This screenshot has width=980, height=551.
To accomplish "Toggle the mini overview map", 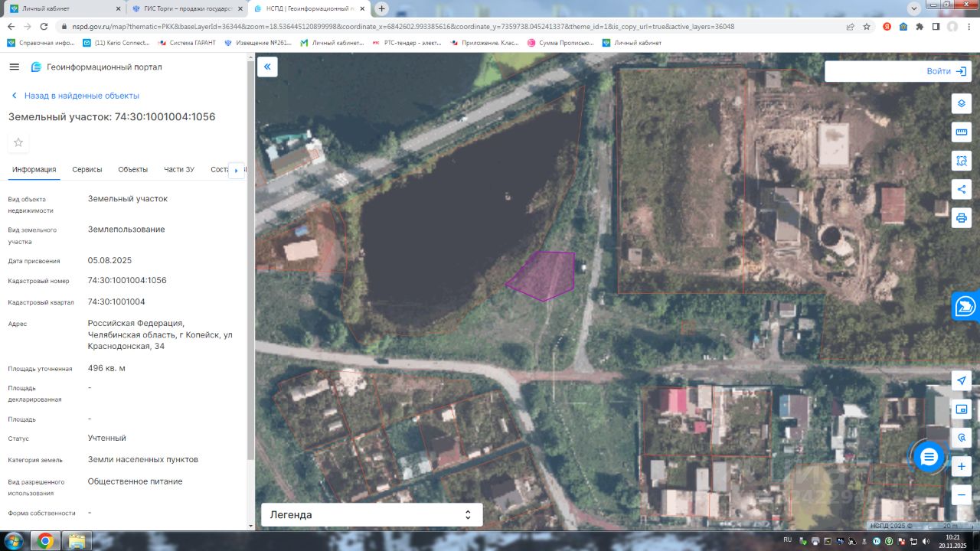I will click(x=962, y=409).
